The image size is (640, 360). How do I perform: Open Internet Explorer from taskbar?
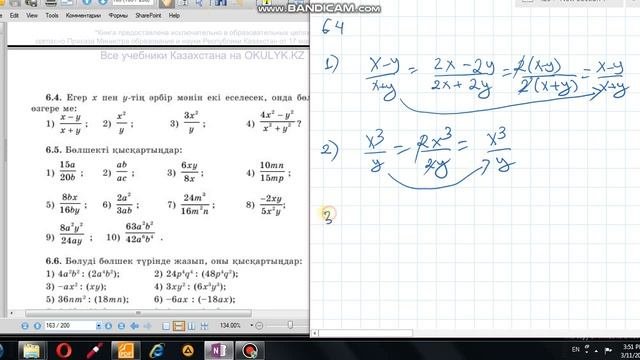(x=157, y=351)
